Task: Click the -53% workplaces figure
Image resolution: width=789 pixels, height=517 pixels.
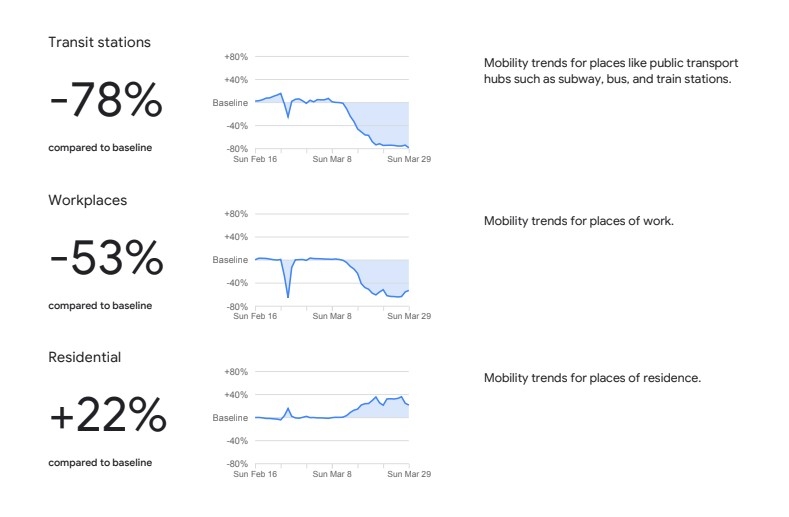Action: (x=106, y=259)
